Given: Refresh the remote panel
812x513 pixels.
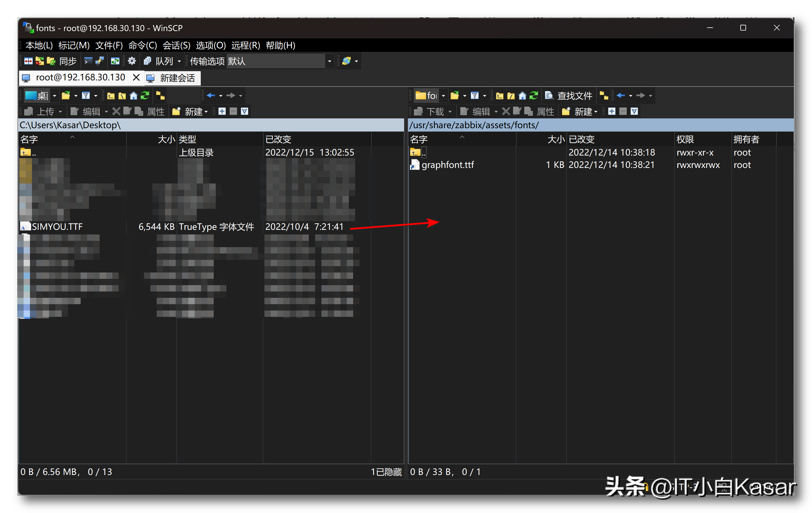Looking at the screenshot, I should tap(534, 96).
